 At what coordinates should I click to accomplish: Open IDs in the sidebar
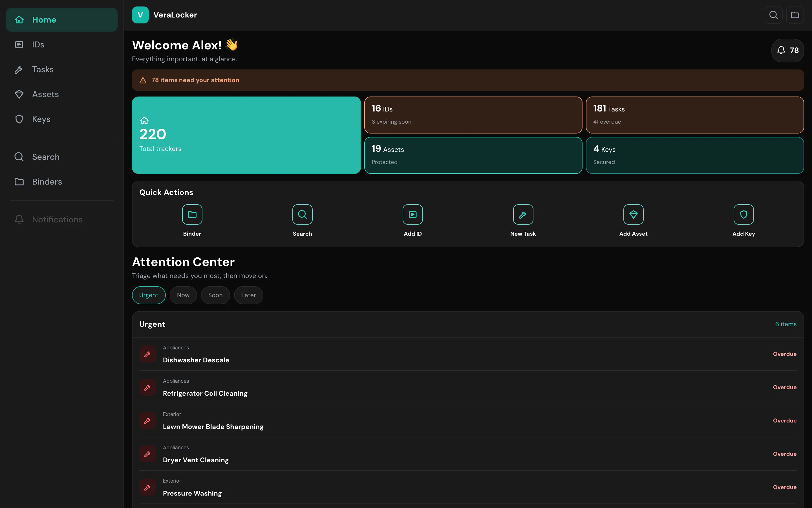[62, 45]
